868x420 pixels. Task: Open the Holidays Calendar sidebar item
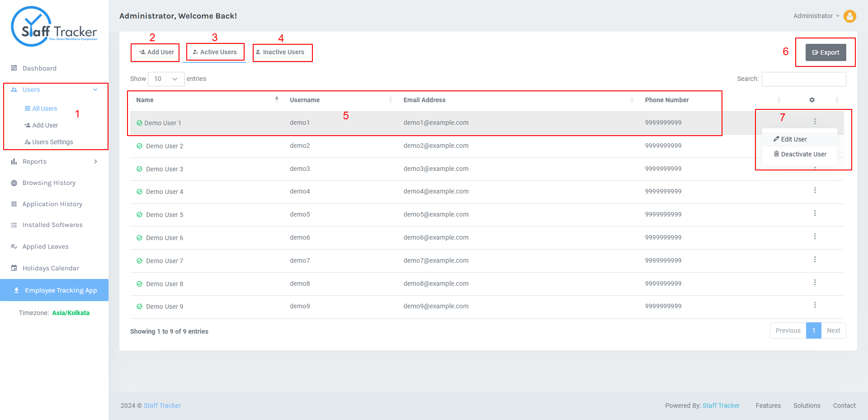click(51, 268)
